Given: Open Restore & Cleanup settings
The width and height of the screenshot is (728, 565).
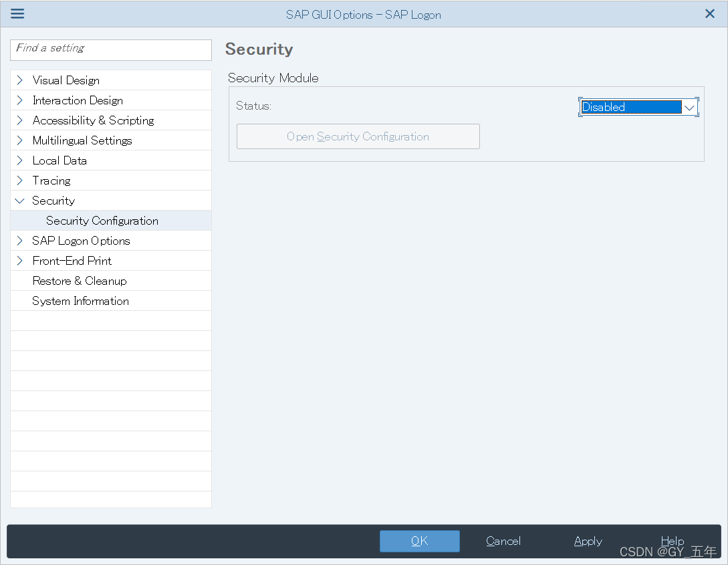Looking at the screenshot, I should (80, 281).
